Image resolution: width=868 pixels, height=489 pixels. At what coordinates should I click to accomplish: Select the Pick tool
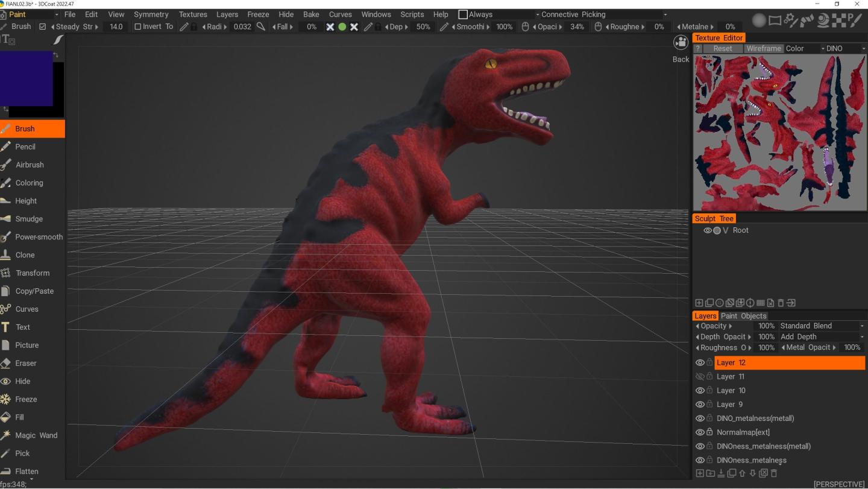(32, 453)
